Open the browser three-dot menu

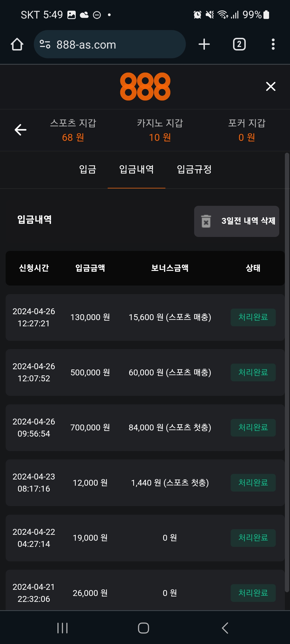point(273,44)
